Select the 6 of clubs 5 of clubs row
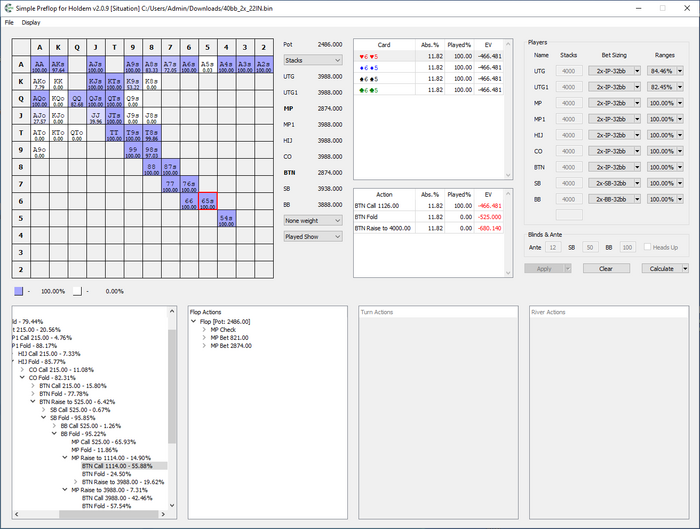 [x=429, y=90]
